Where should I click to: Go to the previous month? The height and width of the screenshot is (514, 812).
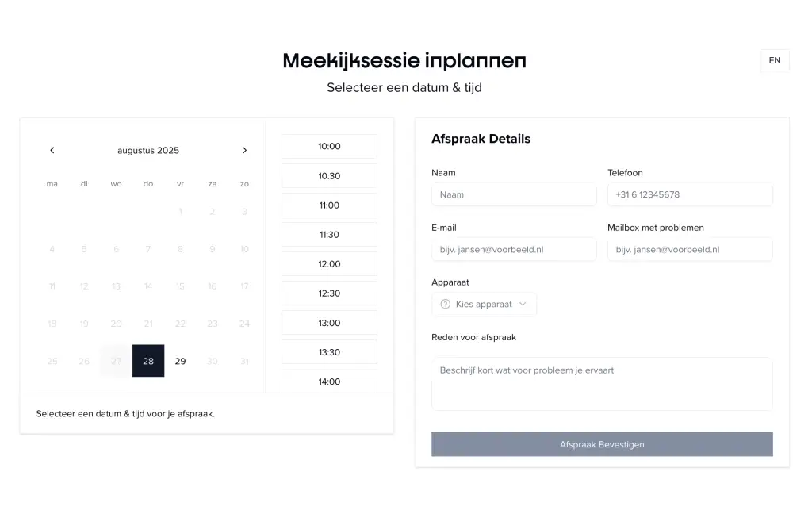(x=52, y=151)
